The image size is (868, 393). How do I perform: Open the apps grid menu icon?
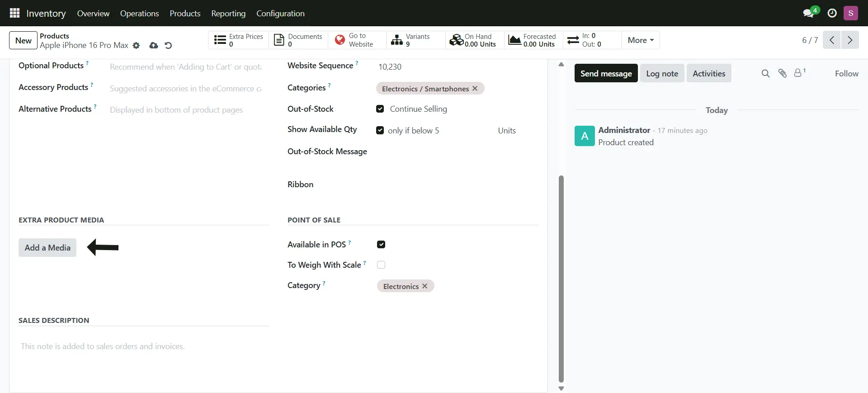[14, 13]
